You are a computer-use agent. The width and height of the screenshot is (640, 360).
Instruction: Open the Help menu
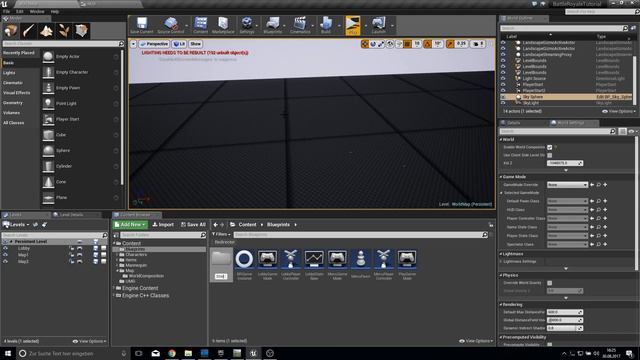coord(55,11)
